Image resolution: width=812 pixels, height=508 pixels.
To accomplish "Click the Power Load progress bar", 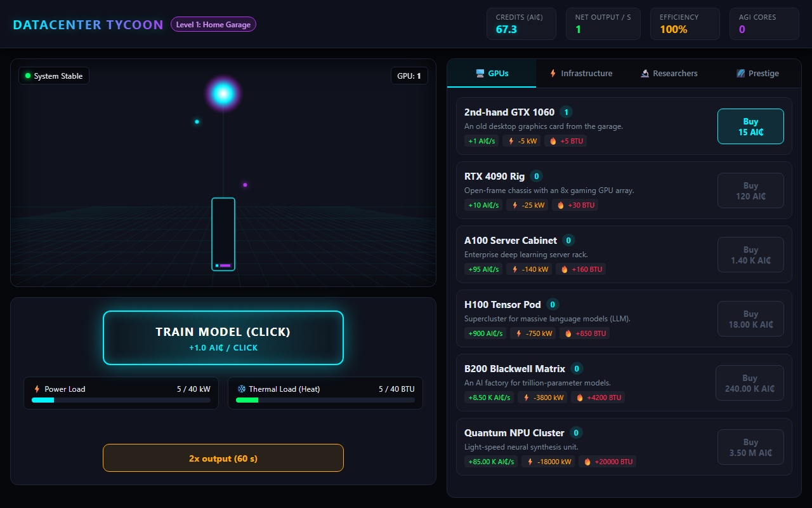I will [121, 400].
